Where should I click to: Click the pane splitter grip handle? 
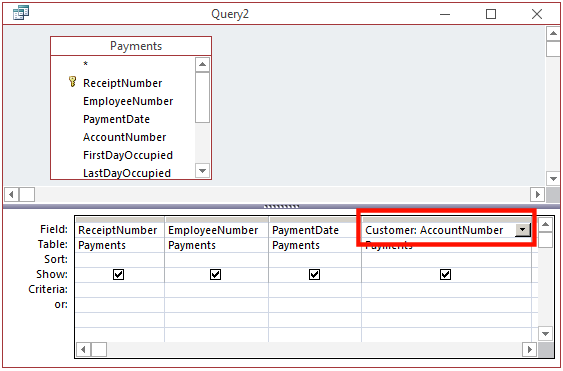[x=281, y=207]
